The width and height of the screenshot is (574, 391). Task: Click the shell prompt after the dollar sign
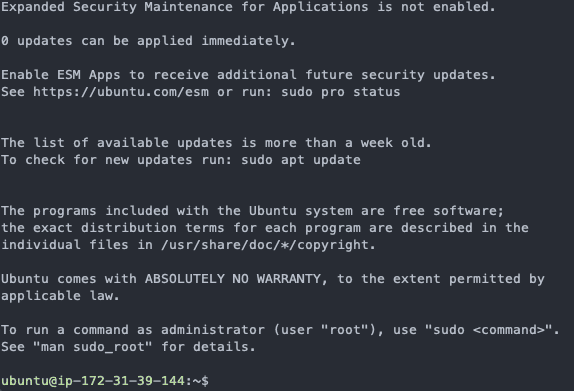(x=216, y=381)
